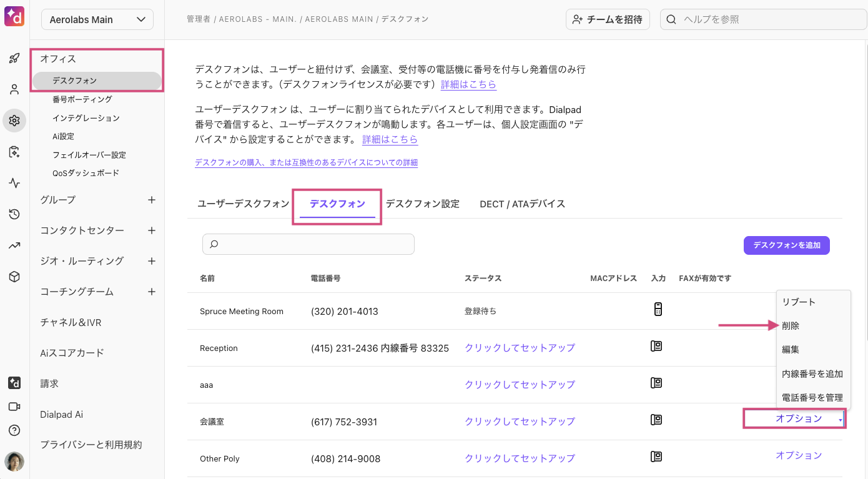The image size is (868, 479).
Task: Expand コンタクトセンター with the plus icon
Action: tap(151, 230)
